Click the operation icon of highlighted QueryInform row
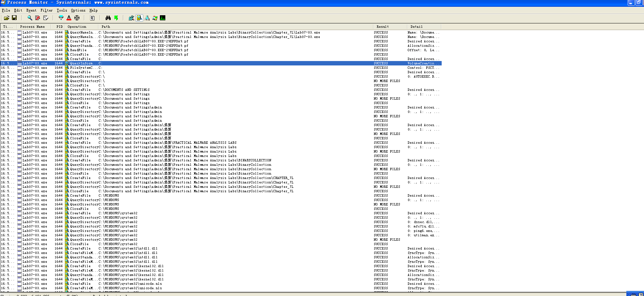Screen dimensions: 644x296 click(x=67, y=63)
